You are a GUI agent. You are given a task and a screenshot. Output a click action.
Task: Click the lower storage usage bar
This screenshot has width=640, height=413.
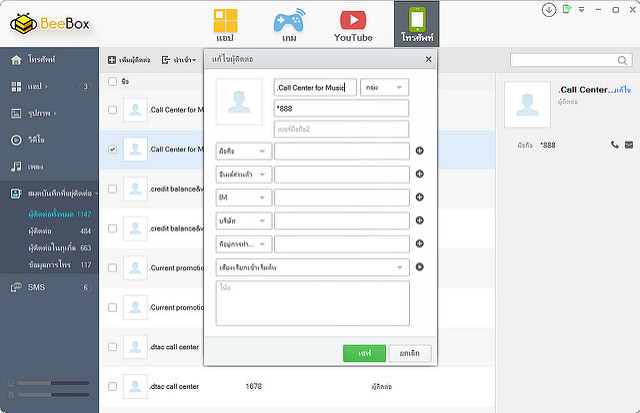pos(53,395)
